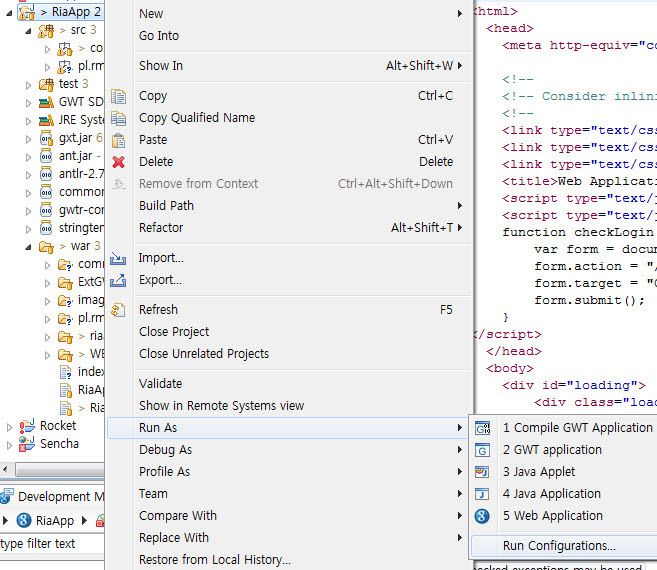Expand the Rocket project node
The image size is (657, 570).
[9, 427]
